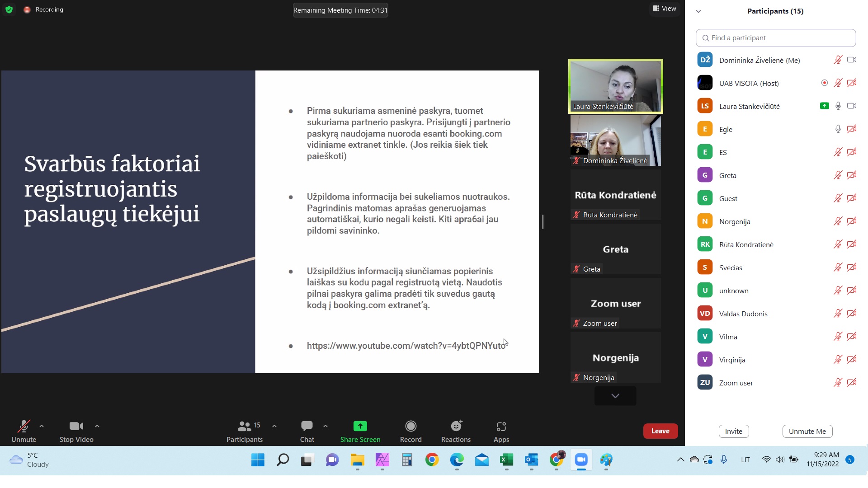This screenshot has width=868, height=488.
Task: Click the green Share Screen icon
Action: 360,426
